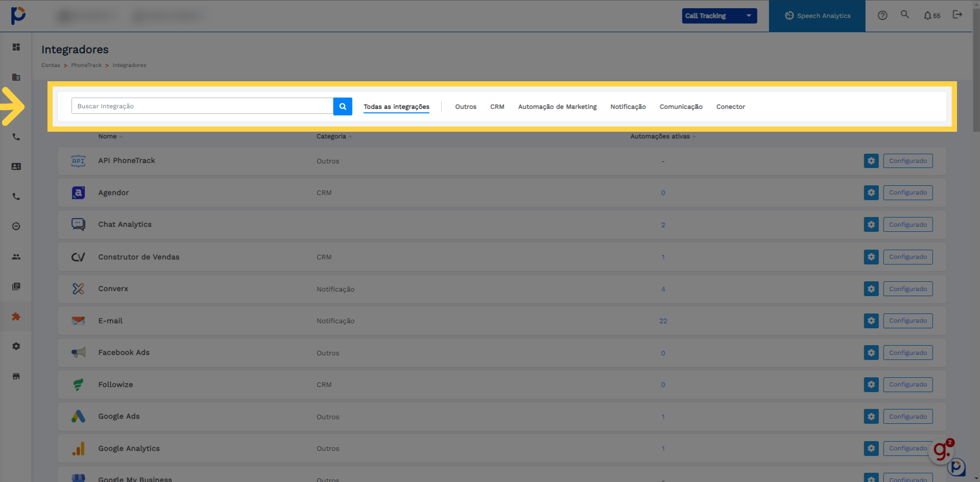Expand the Call Tracking dropdown
This screenshot has height=482, width=980.
720,16
